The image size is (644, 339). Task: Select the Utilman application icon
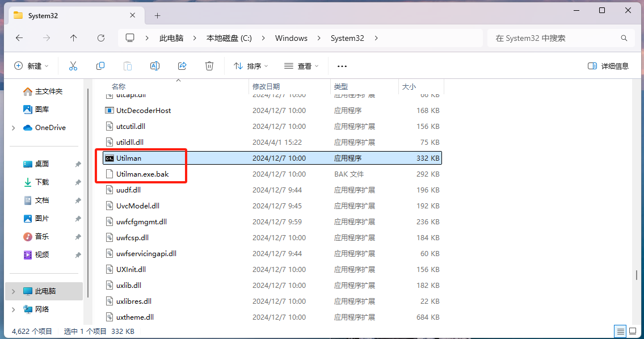pos(110,158)
